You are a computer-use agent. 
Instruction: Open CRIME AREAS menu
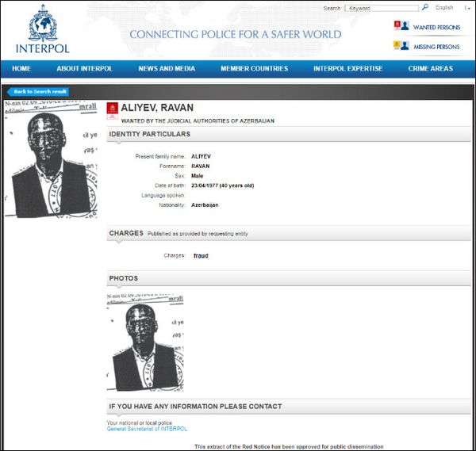(x=430, y=68)
